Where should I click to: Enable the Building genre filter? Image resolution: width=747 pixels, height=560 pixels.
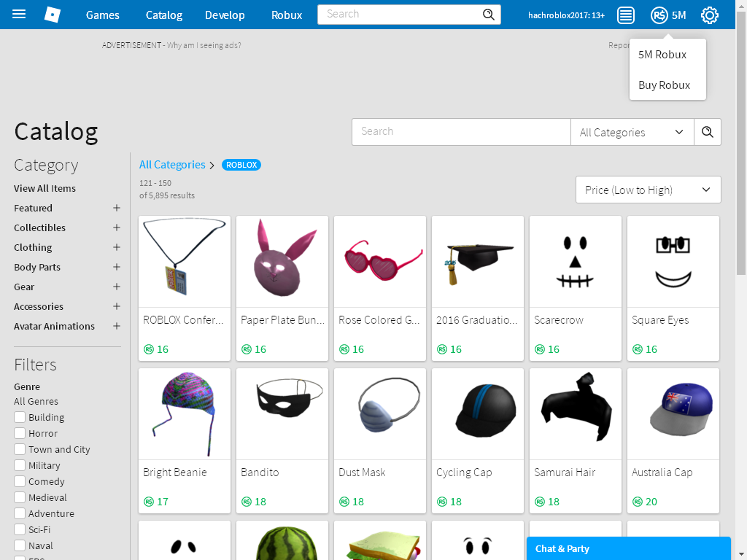[20, 417]
